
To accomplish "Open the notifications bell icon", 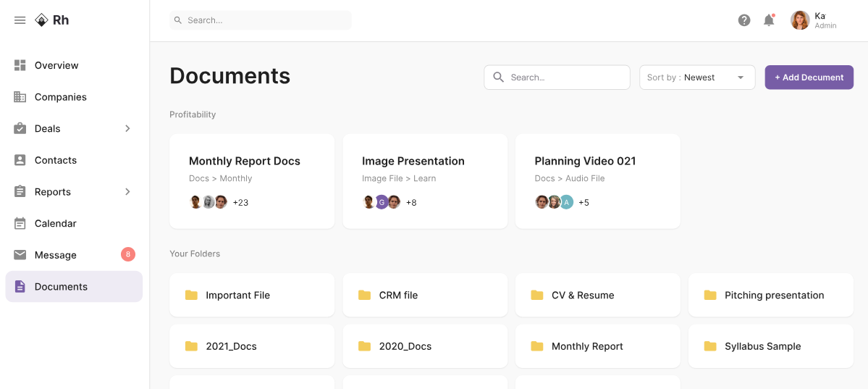I will (769, 20).
